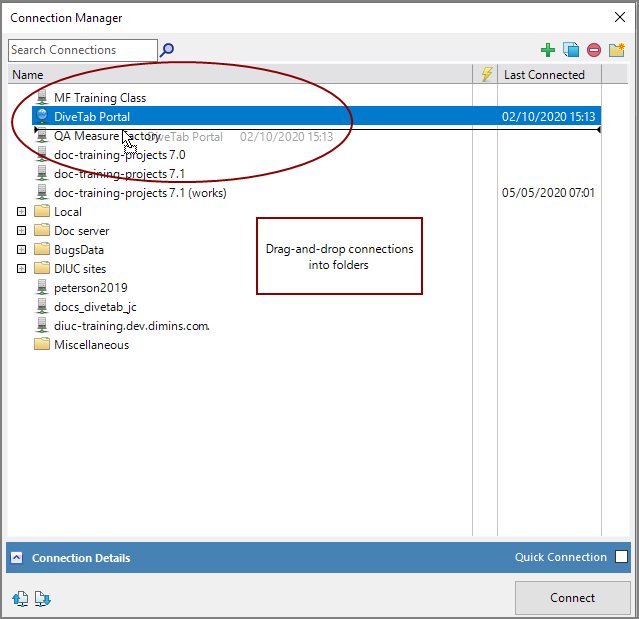Select doc-training-projects 7.1 (works) connection
Screen dimensions: 639x619
pyautogui.click(x=140, y=193)
